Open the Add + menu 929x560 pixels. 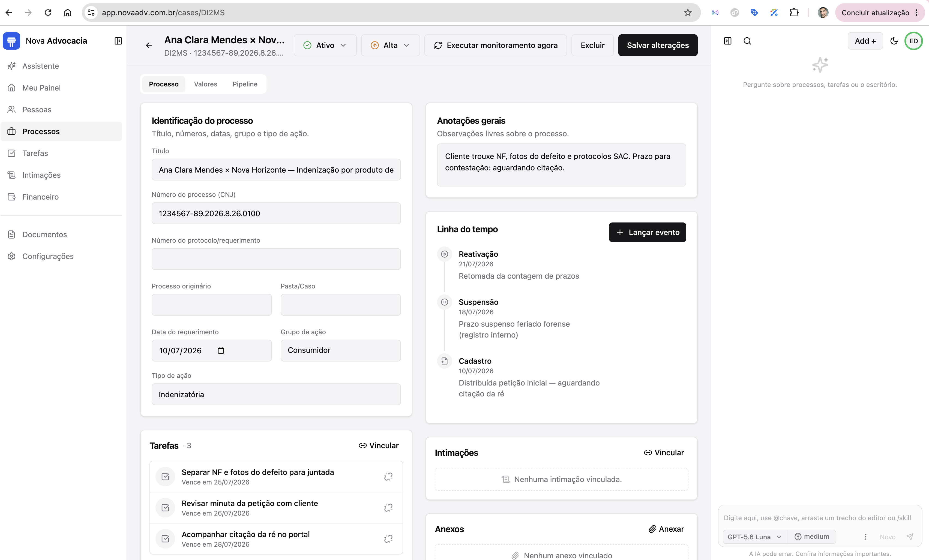865,41
